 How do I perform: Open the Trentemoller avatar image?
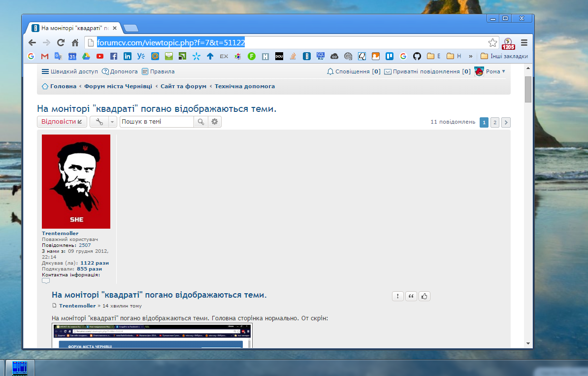click(76, 182)
